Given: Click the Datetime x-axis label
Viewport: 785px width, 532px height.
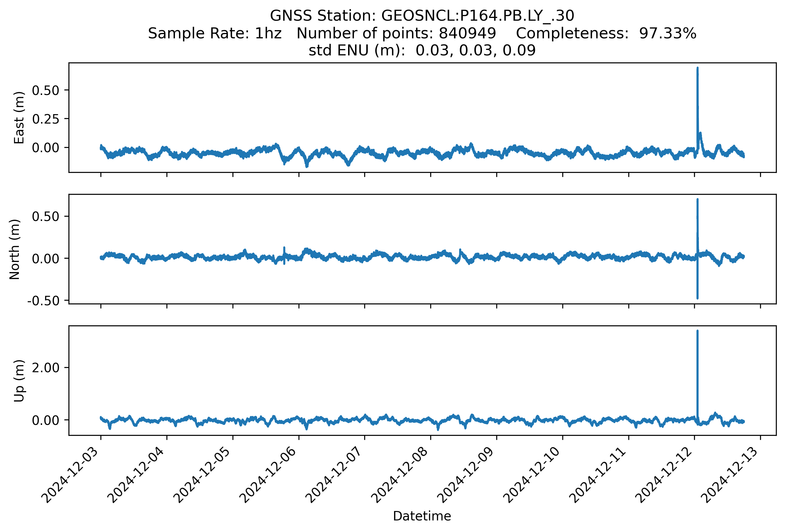Looking at the screenshot, I should tap(422, 516).
